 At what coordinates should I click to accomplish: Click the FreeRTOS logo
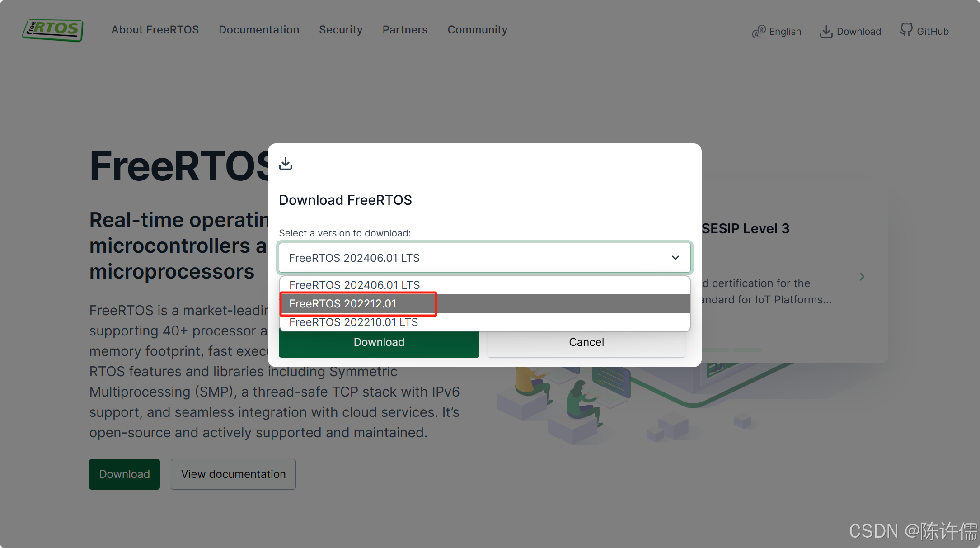[x=52, y=30]
